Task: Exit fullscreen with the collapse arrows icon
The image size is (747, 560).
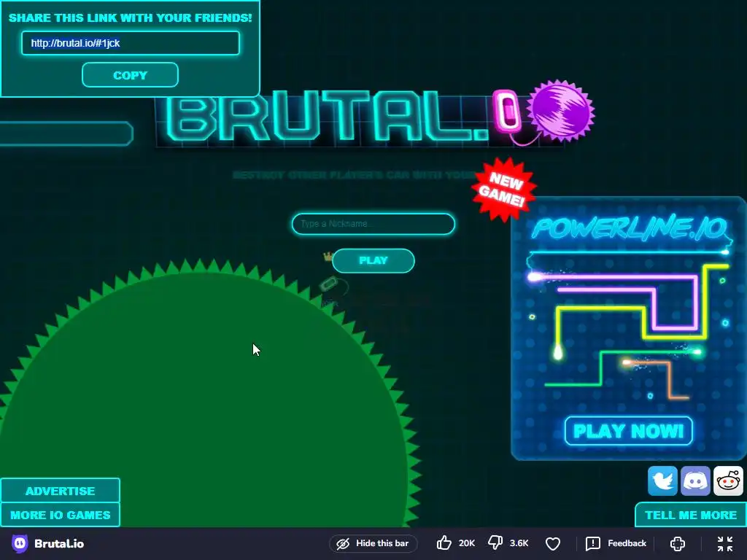Action: coord(724,543)
